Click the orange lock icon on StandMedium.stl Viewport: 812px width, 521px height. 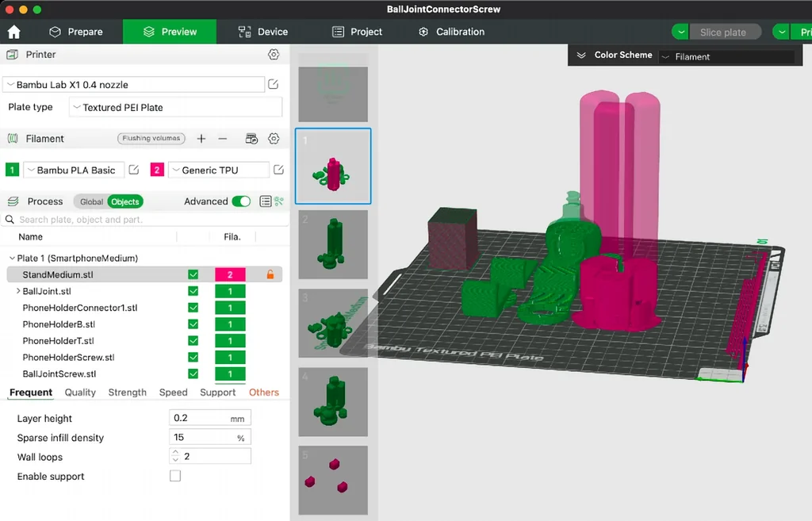pyautogui.click(x=270, y=274)
